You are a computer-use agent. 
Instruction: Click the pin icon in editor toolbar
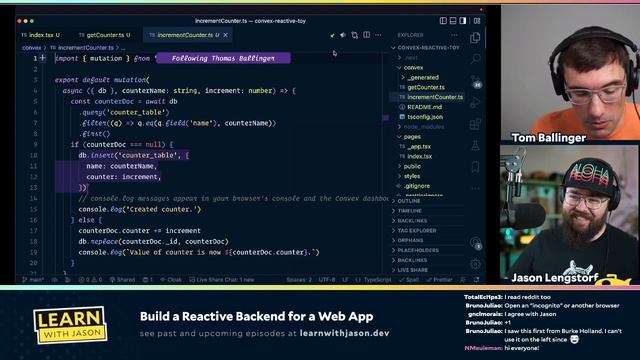pyautogui.click(x=332, y=35)
